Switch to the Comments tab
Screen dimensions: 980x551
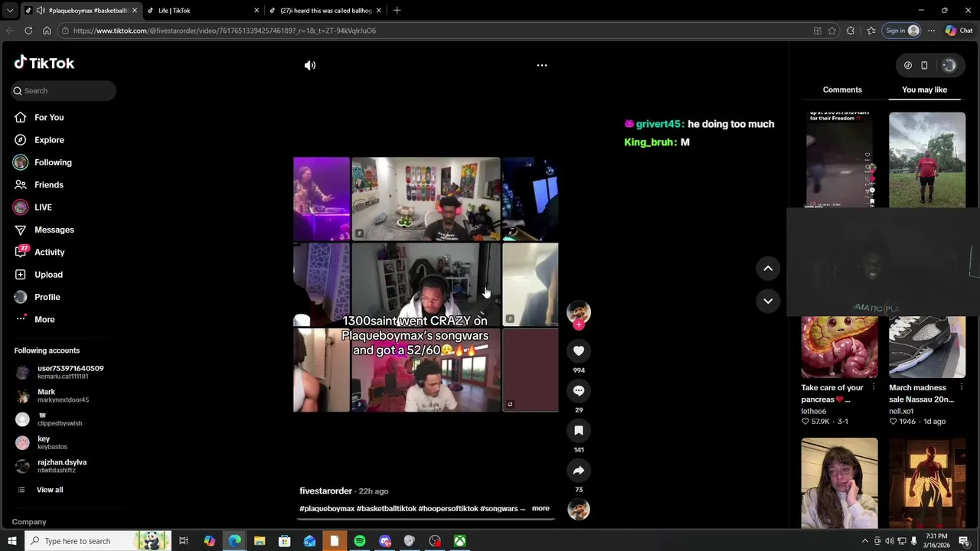842,90
